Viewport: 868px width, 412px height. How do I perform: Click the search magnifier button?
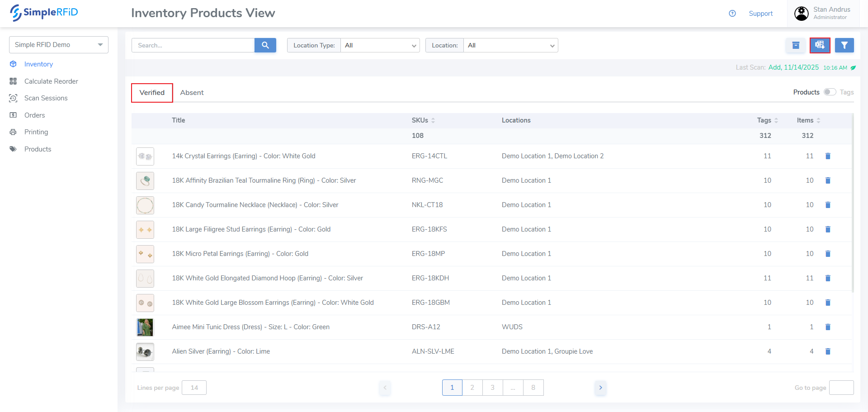click(265, 45)
